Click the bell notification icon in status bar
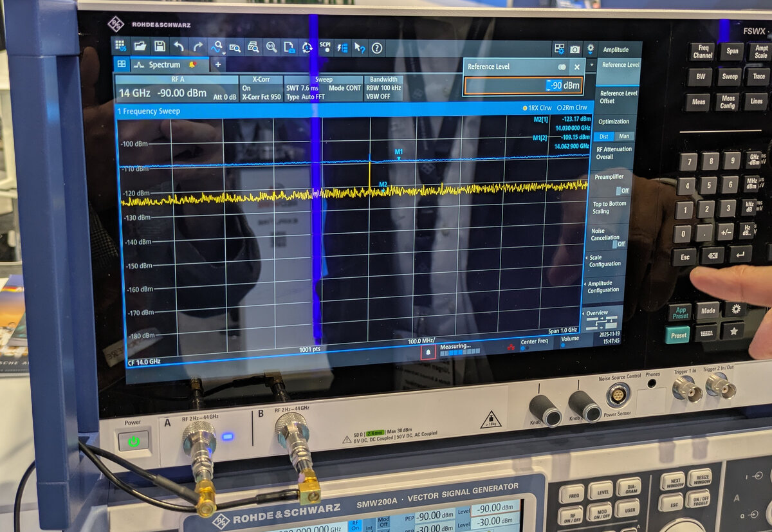This screenshot has height=532, width=772. 428,352
